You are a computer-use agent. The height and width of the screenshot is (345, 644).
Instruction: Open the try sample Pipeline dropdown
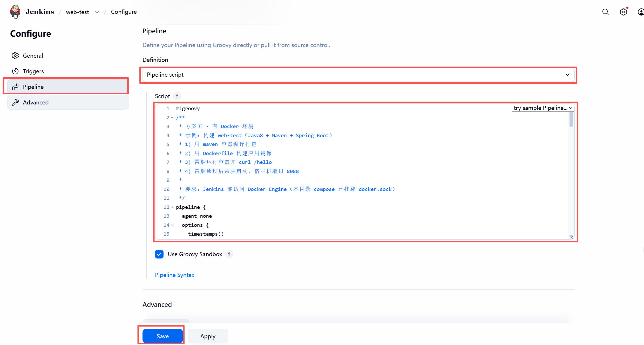[x=543, y=108]
